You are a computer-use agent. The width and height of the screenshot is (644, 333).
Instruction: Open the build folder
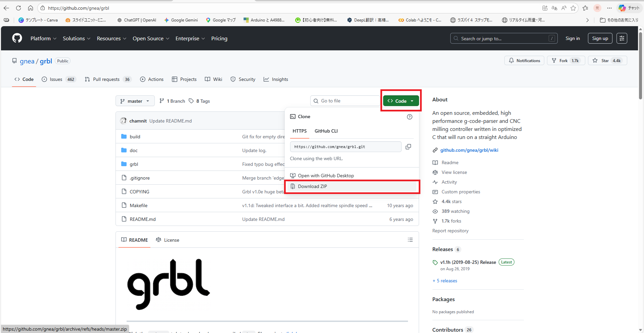(135, 137)
